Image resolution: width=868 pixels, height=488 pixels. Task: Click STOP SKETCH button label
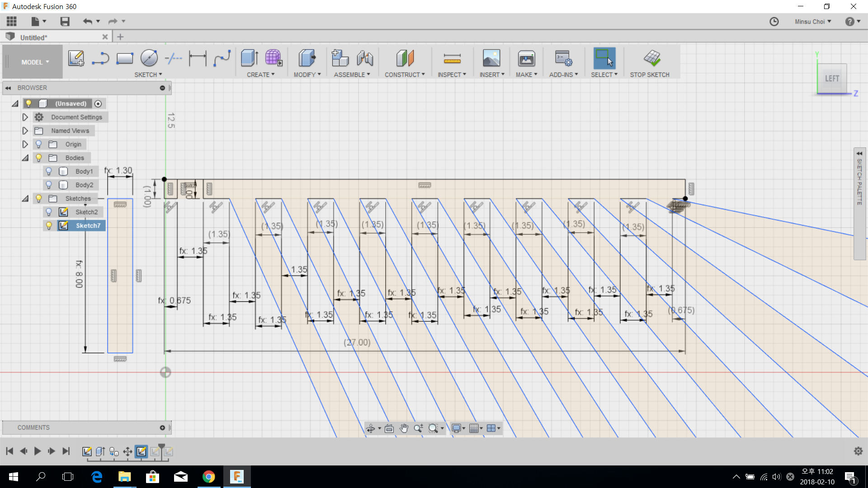coord(650,75)
